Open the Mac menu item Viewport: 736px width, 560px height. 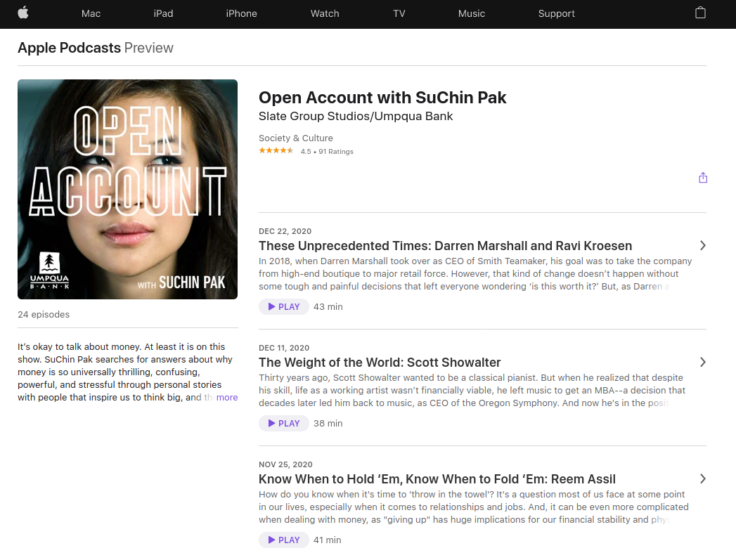point(91,13)
